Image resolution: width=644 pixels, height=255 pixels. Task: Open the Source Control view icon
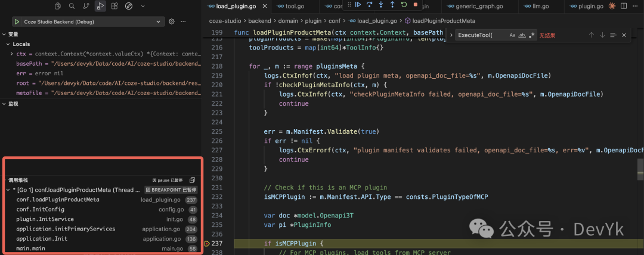coord(86,6)
